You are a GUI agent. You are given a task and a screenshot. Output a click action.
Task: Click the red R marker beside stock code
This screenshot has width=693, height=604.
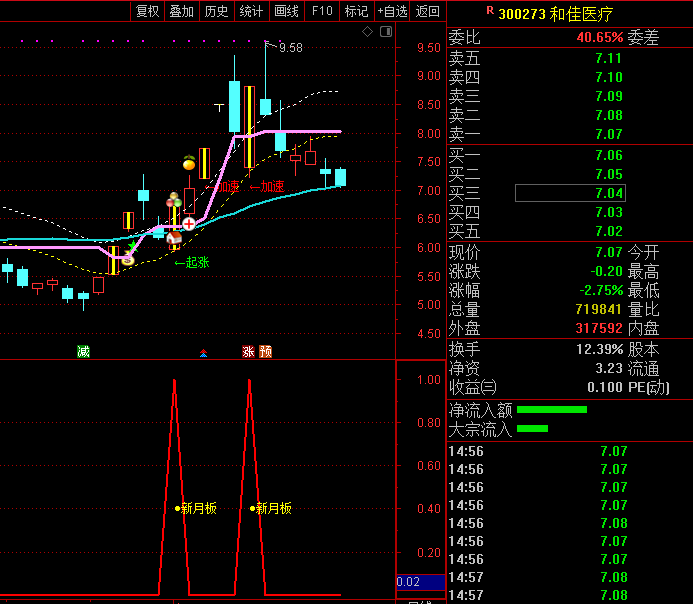pyautogui.click(x=489, y=10)
